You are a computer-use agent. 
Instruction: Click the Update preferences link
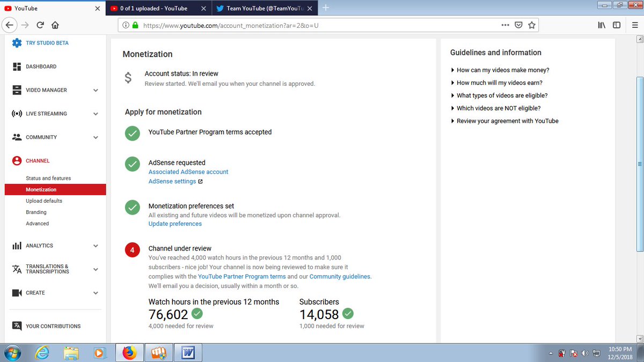pos(175,224)
